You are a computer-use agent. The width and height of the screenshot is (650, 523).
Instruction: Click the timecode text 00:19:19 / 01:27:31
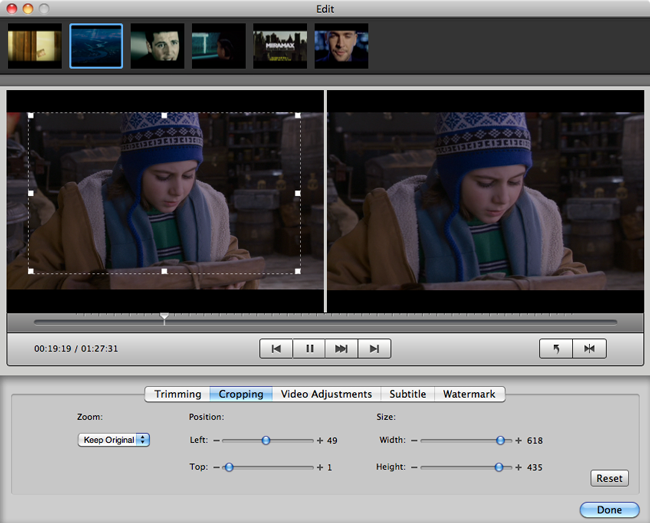coord(76,349)
